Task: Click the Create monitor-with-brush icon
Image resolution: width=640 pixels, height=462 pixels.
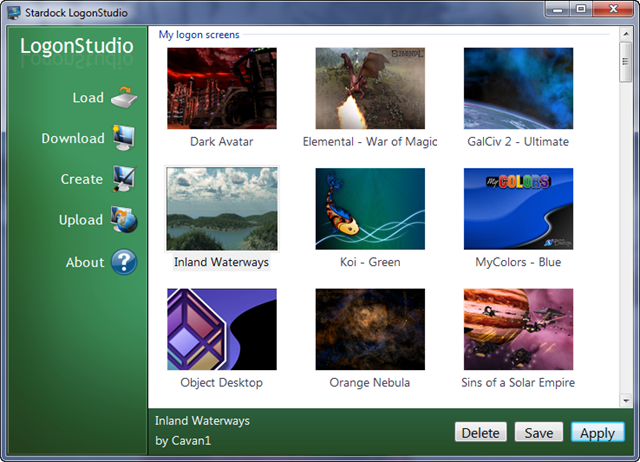Action: [x=124, y=178]
